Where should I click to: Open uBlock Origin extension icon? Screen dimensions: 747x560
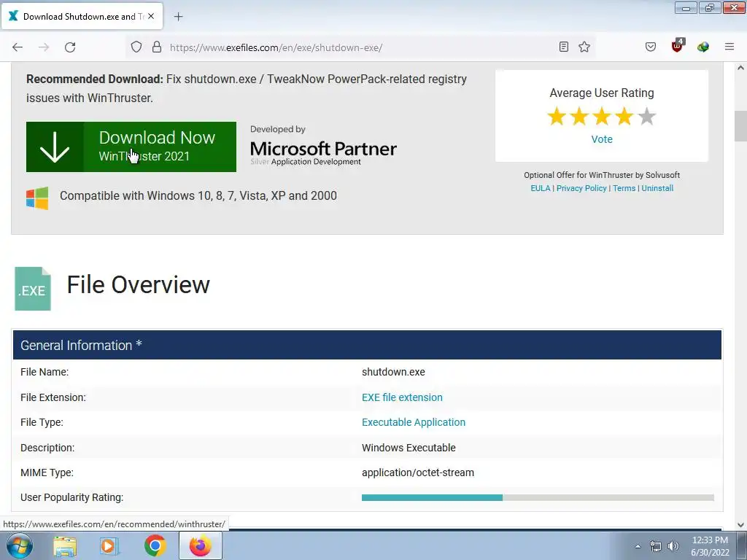677,46
